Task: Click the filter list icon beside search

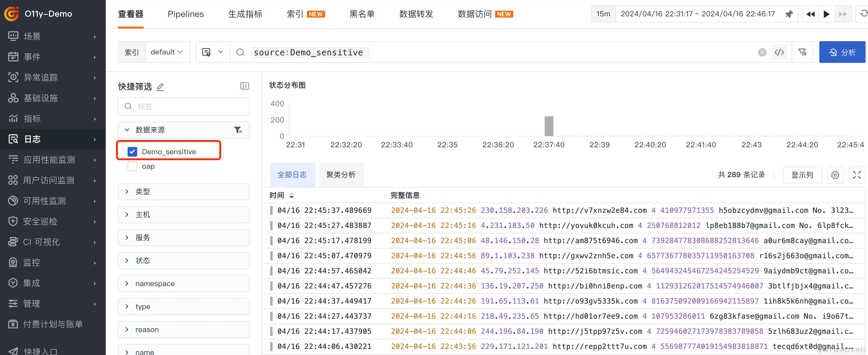Action: point(802,52)
